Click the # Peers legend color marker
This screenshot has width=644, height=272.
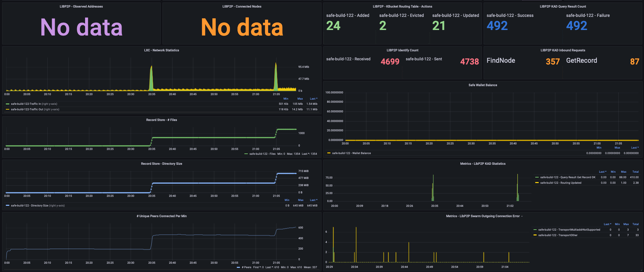(x=239, y=267)
